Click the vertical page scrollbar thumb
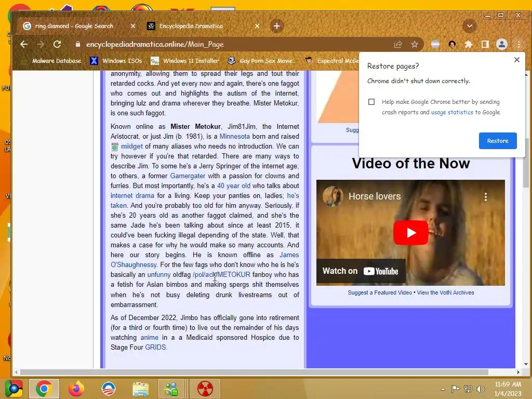 tap(526, 163)
